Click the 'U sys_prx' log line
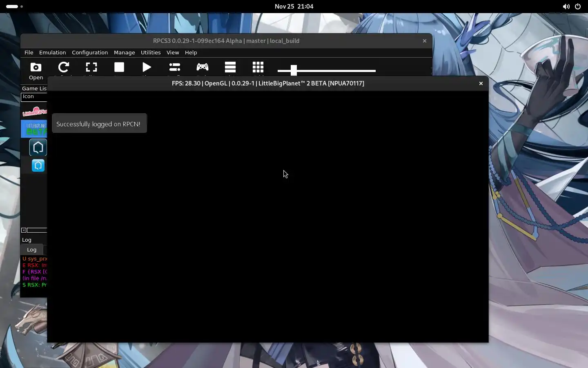This screenshot has width=588, height=368. 34,259
